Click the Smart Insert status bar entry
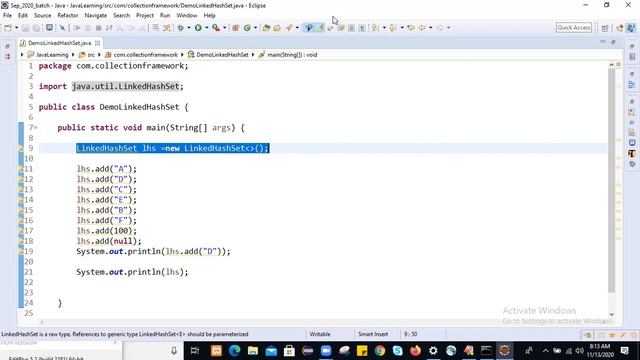The image size is (640, 360). tap(373, 334)
